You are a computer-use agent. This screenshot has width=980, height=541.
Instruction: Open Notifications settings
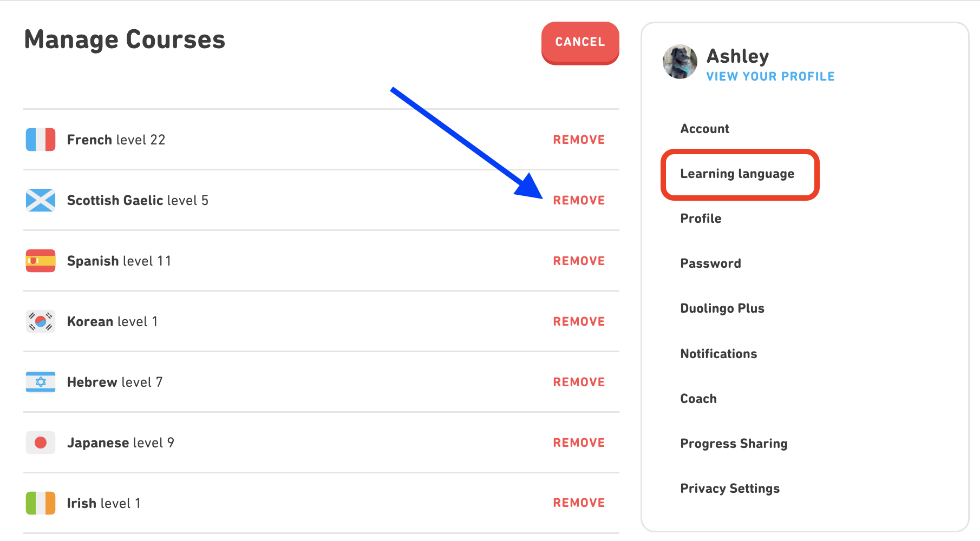718,353
